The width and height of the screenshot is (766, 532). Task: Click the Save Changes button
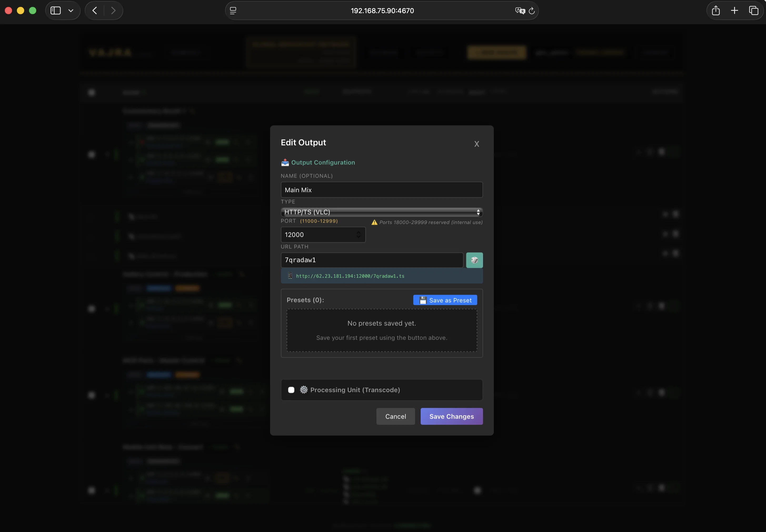click(451, 416)
